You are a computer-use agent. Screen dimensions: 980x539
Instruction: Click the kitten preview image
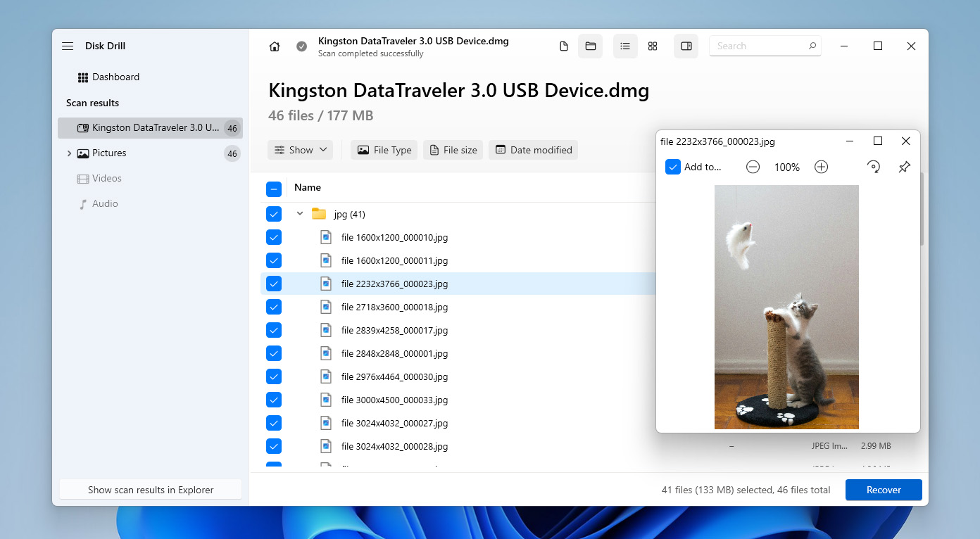click(x=786, y=307)
